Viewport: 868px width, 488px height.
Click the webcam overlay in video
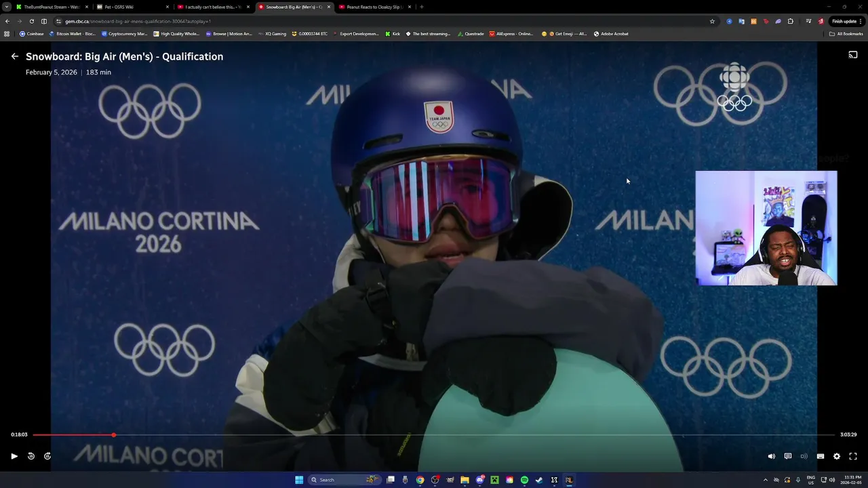coord(766,228)
